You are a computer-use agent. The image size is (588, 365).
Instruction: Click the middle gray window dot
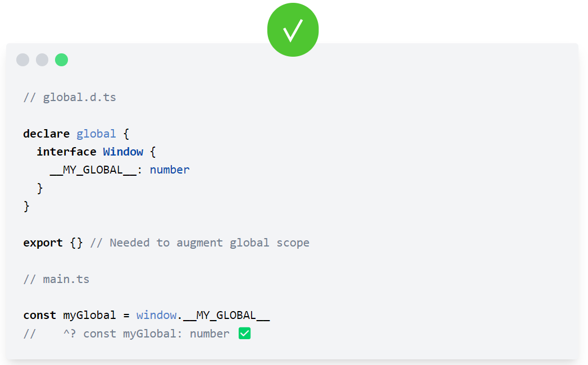(x=42, y=60)
